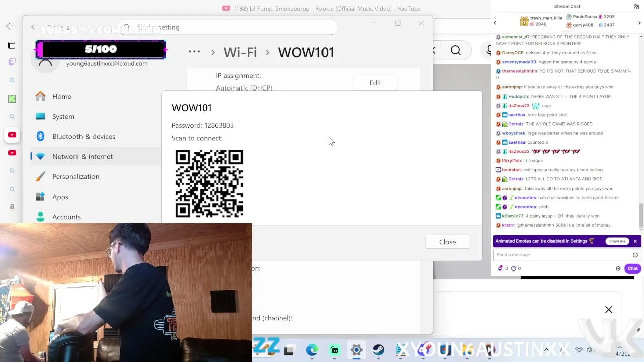Viewport: 644px width, 362px height.
Task: Click the Bluetooth icon in sidebar
Action: (40, 136)
